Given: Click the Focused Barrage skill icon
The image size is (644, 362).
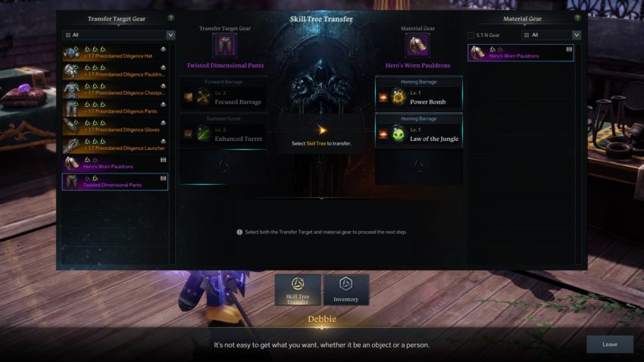Looking at the screenshot, I should (203, 97).
